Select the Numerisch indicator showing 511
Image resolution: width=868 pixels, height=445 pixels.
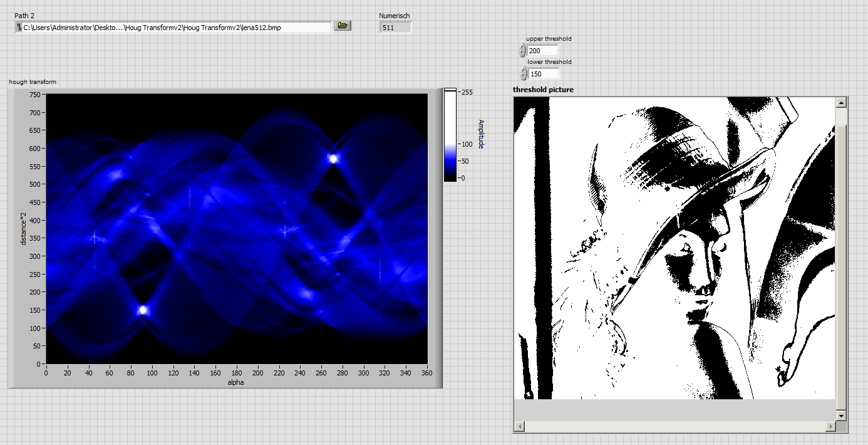tap(395, 27)
